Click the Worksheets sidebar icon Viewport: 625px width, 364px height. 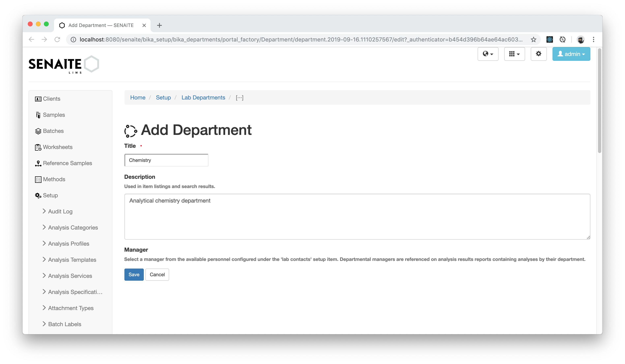pyautogui.click(x=38, y=147)
